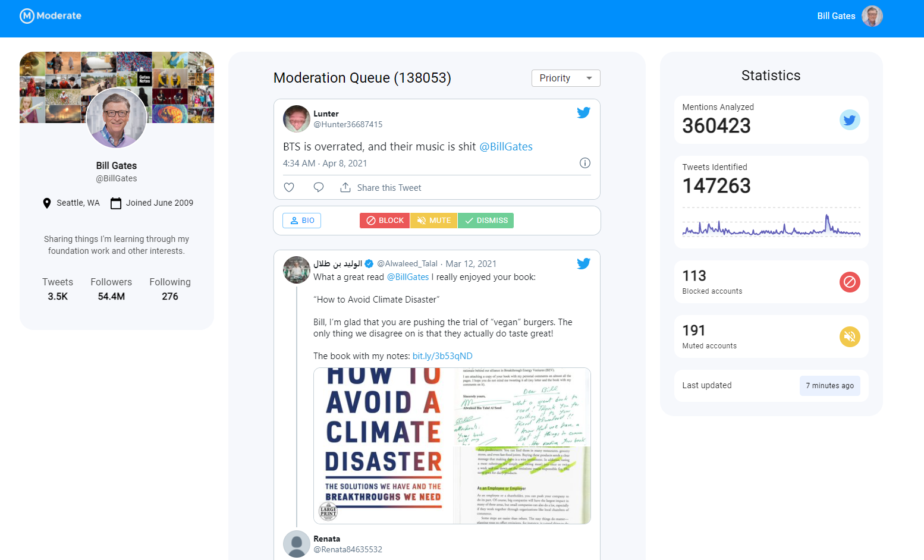Click Lunter's profile avatar
Viewport: 924px width, 560px height.
tap(297, 119)
